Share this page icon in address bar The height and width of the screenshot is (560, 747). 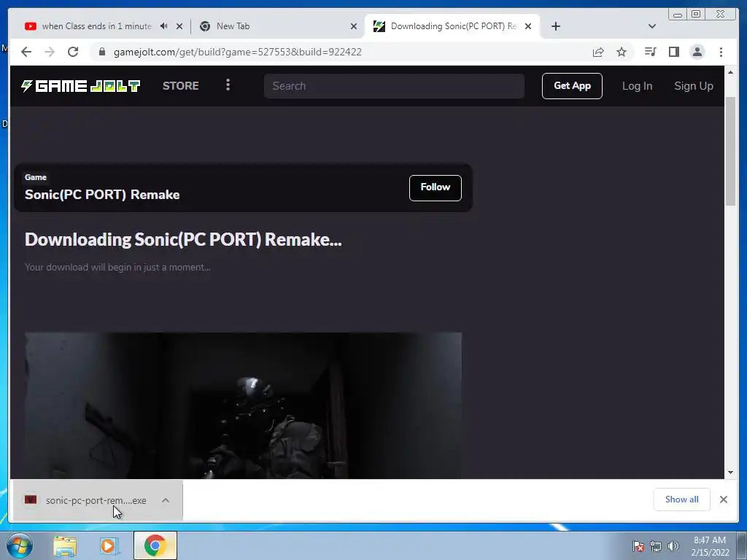click(598, 52)
